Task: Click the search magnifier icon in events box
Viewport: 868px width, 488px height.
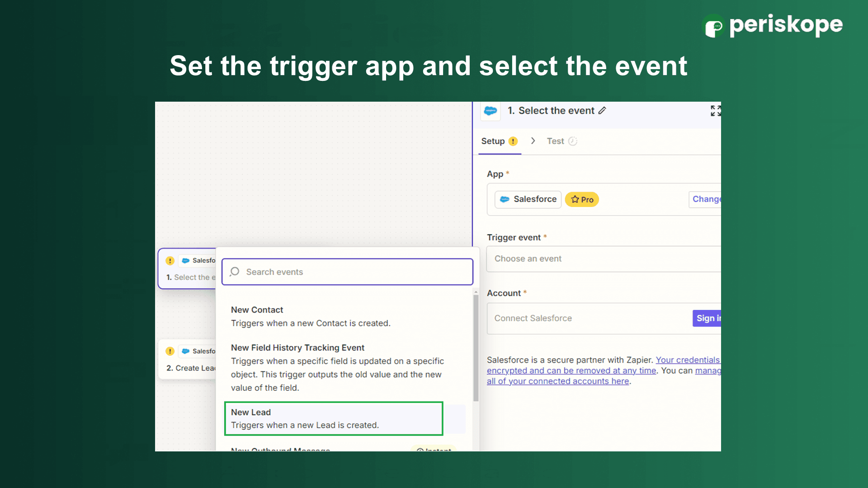Action: coord(235,272)
